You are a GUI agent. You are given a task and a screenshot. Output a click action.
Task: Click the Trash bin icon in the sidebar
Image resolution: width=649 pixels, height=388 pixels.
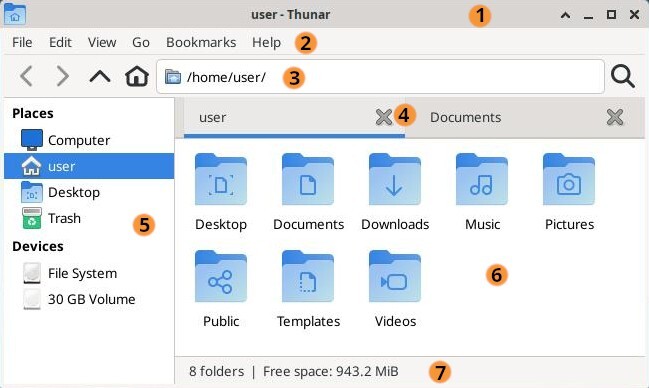tap(32, 218)
